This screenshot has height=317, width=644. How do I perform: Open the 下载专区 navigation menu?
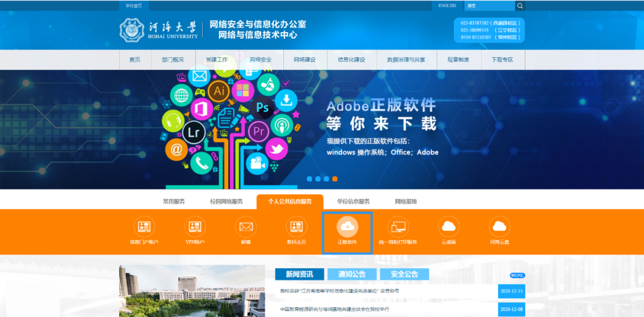tap(502, 60)
